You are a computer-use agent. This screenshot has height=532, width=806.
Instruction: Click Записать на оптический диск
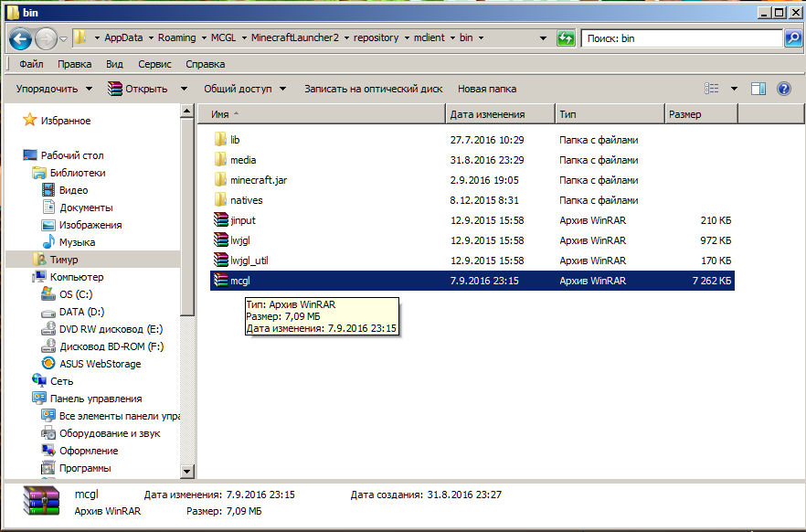[x=373, y=89]
